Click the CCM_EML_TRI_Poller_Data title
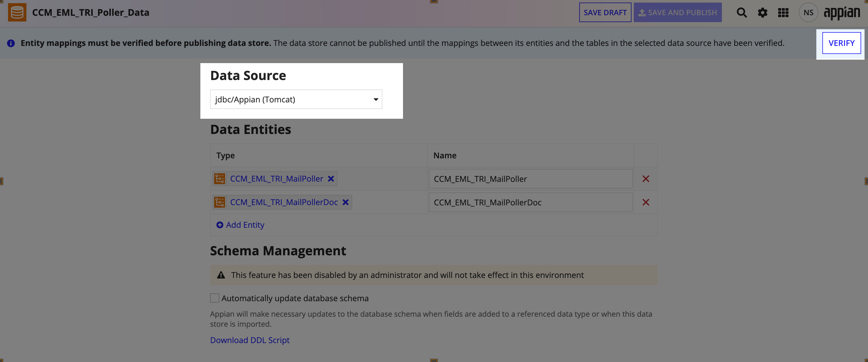Screen dimensions: 868x362 (x=91, y=12)
